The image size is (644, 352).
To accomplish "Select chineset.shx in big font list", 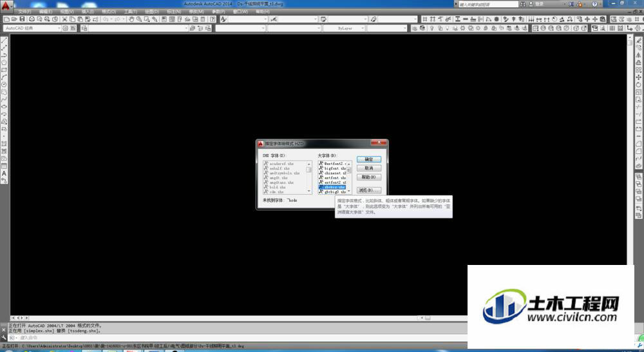I will point(333,173).
